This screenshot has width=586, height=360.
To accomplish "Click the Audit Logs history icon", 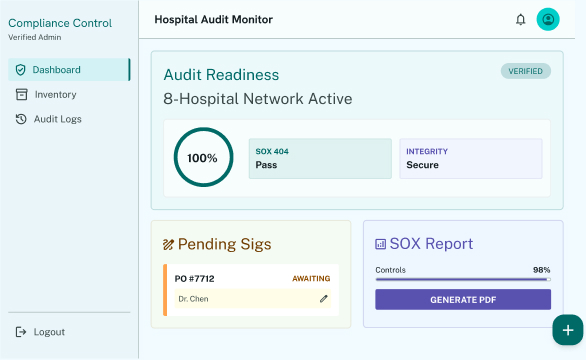I will pos(21,119).
